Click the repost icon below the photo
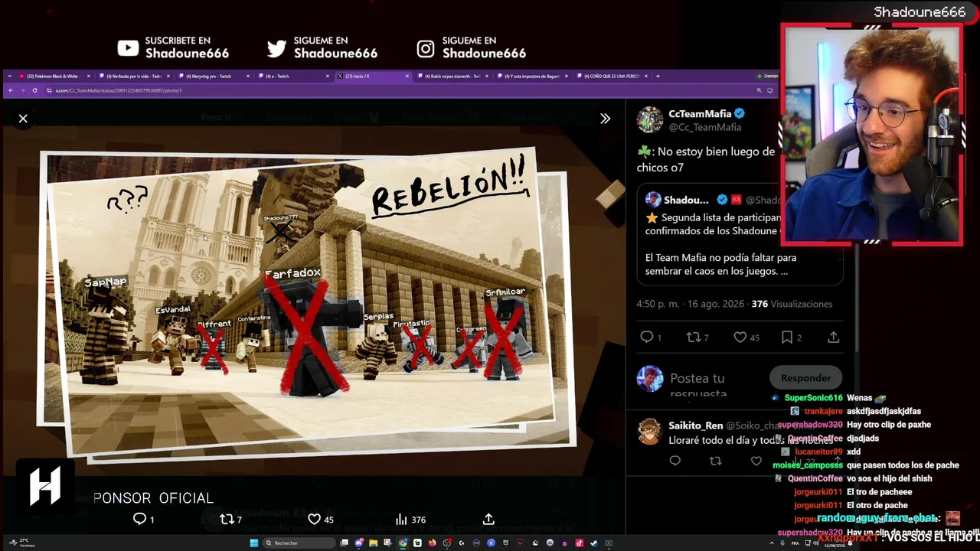The width and height of the screenshot is (980, 551). tap(226, 519)
